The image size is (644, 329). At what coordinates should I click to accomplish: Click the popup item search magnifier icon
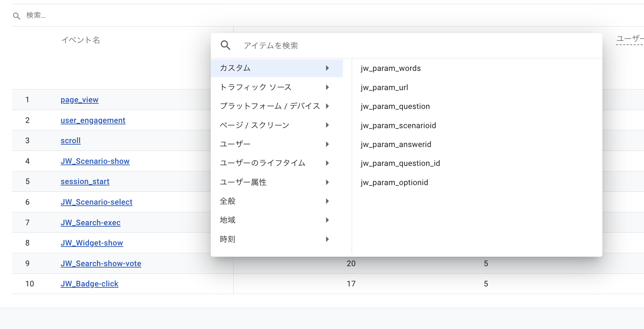click(226, 45)
